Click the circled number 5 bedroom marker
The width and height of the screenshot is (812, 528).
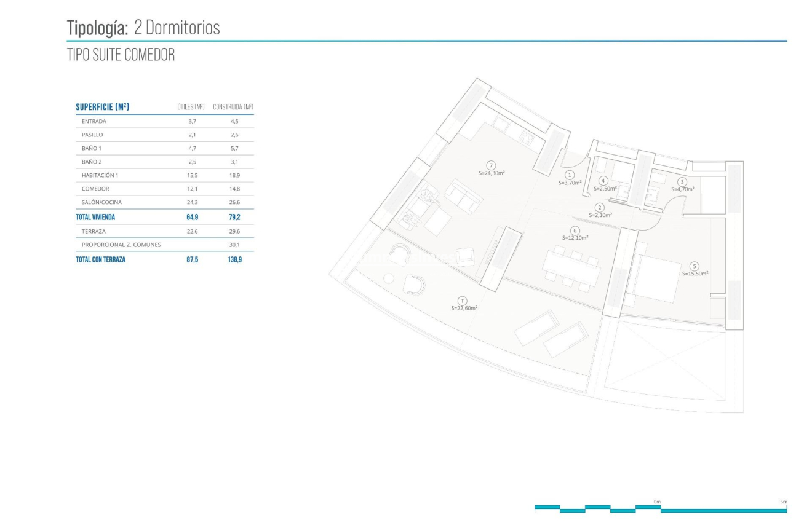695,266
